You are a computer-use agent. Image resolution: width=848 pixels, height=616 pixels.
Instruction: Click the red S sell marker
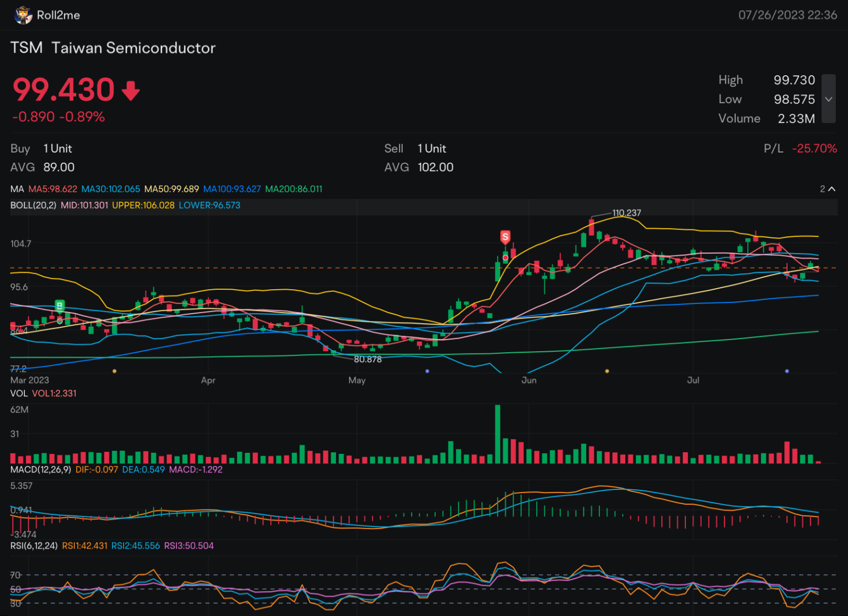click(x=506, y=236)
